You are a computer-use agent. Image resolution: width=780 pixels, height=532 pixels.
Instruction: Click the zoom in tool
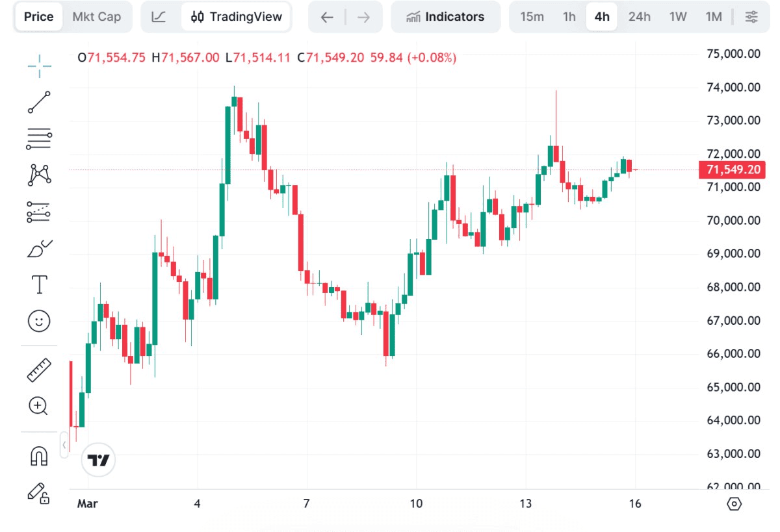[x=39, y=406]
